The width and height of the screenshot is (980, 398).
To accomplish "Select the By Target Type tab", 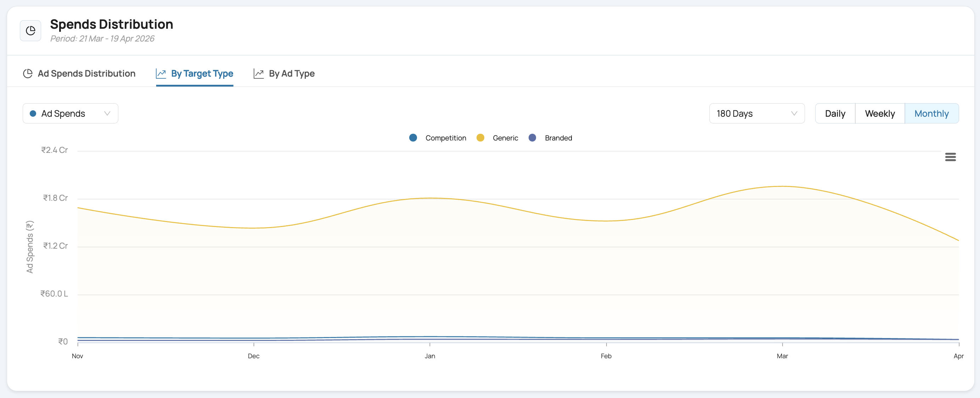I will [195, 73].
